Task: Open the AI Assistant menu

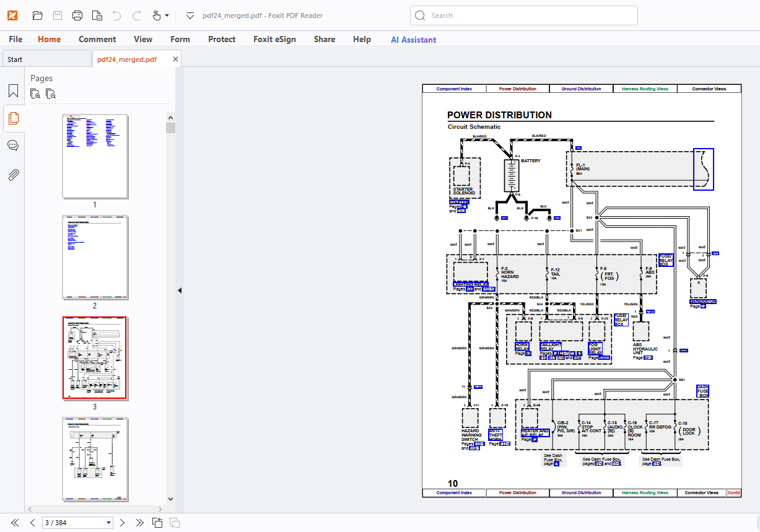Action: tap(413, 39)
